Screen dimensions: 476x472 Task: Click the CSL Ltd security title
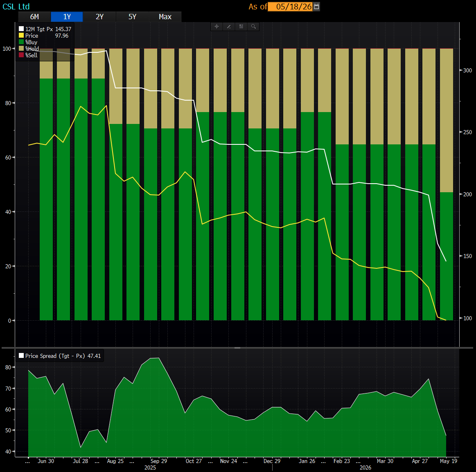click(16, 7)
